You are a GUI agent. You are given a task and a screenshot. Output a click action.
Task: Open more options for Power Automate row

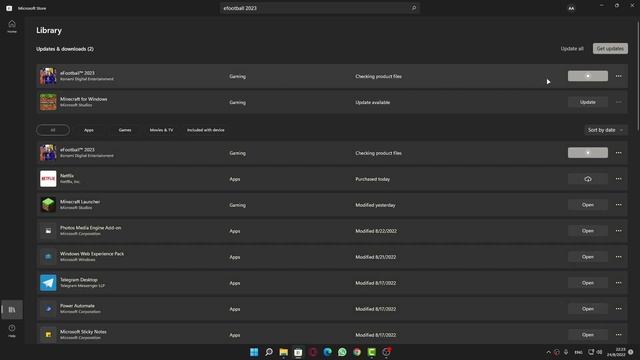point(619,309)
